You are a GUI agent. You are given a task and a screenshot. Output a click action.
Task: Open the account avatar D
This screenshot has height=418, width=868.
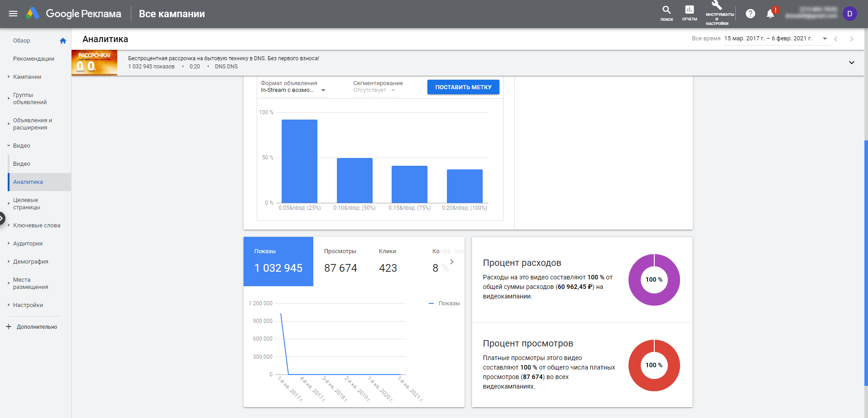pos(849,14)
